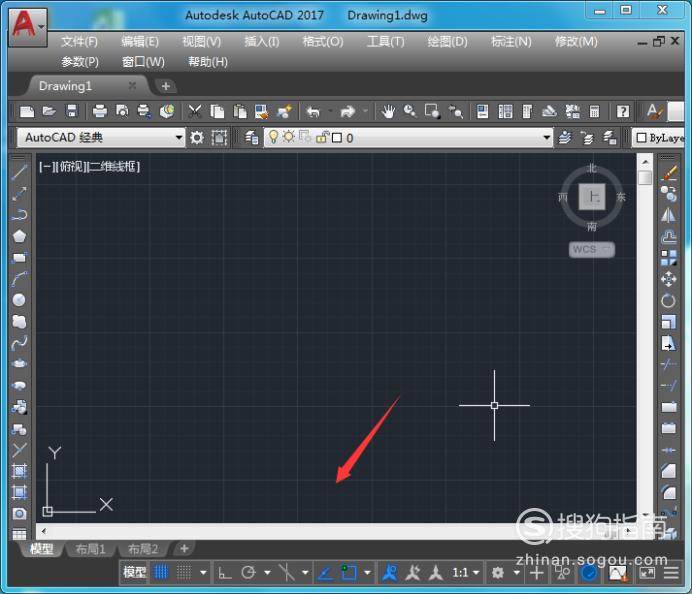
Task: Activate the Spline draw tool
Action: 19,343
